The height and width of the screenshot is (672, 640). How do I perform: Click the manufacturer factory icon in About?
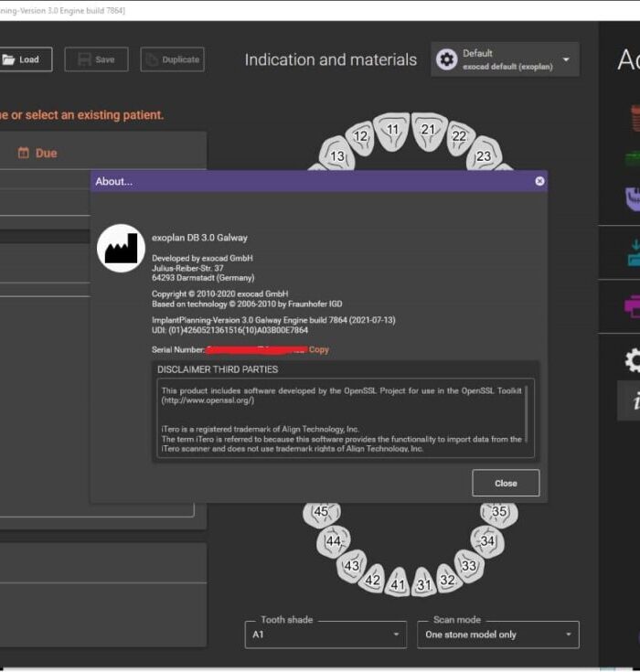point(121,249)
